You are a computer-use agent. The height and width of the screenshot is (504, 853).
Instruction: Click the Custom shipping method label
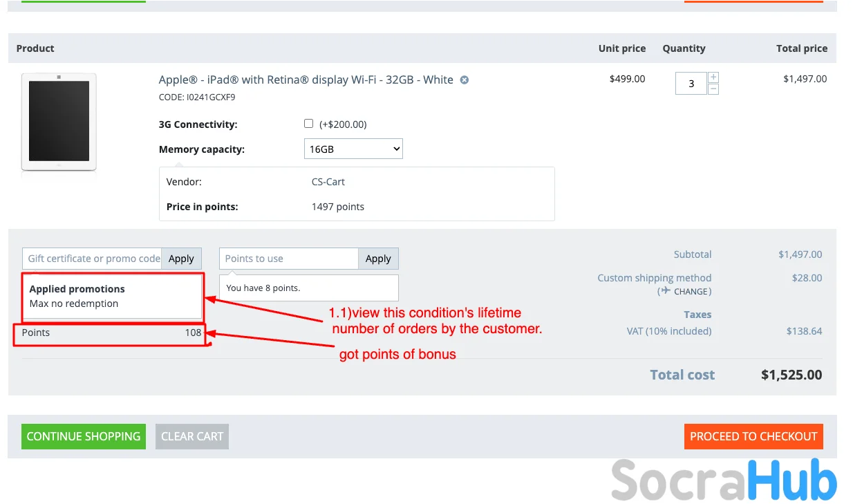(x=655, y=278)
